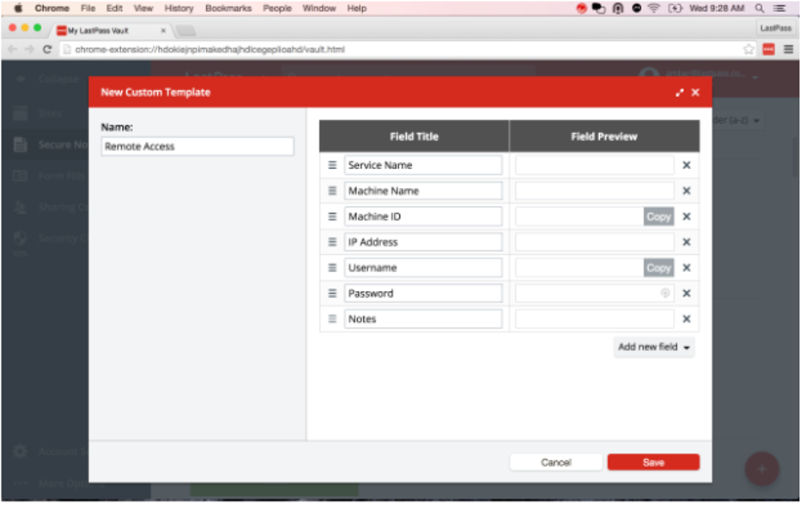812x510 pixels.
Task: Open the History menu
Action: (179, 9)
